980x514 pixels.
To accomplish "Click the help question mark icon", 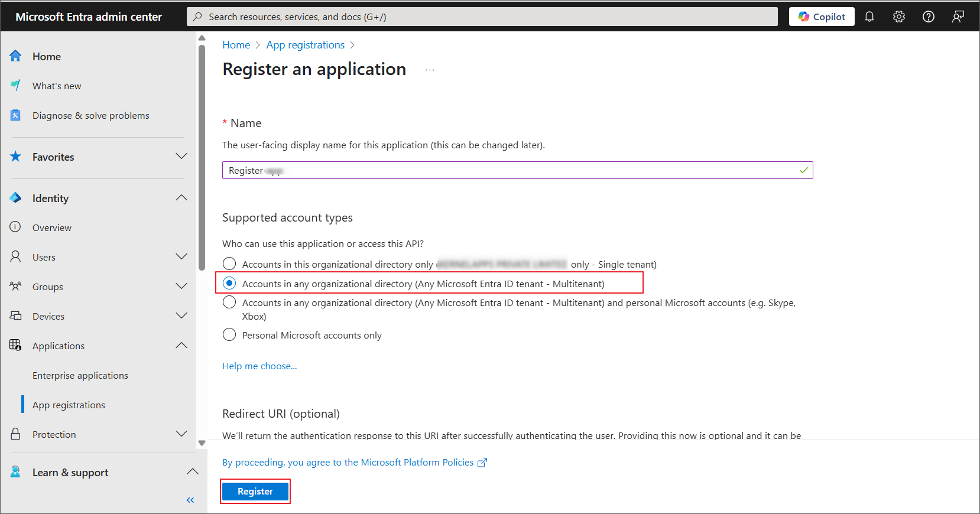I will 928,17.
